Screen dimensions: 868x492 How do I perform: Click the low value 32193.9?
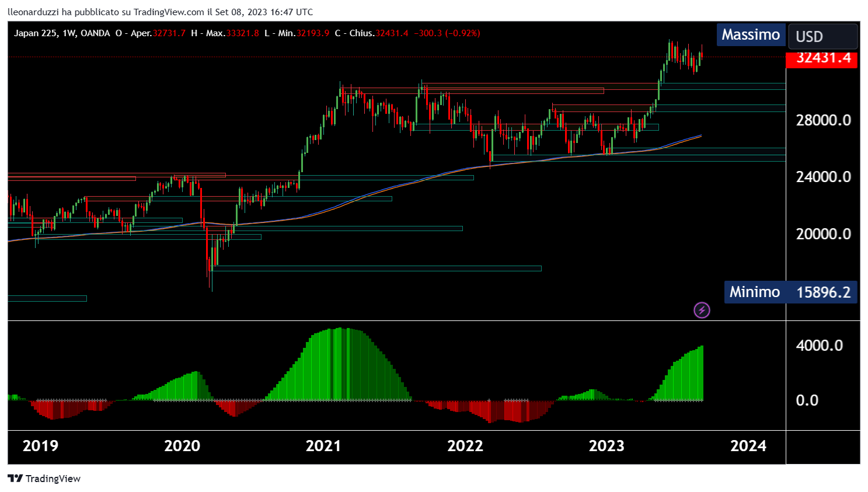click(313, 33)
